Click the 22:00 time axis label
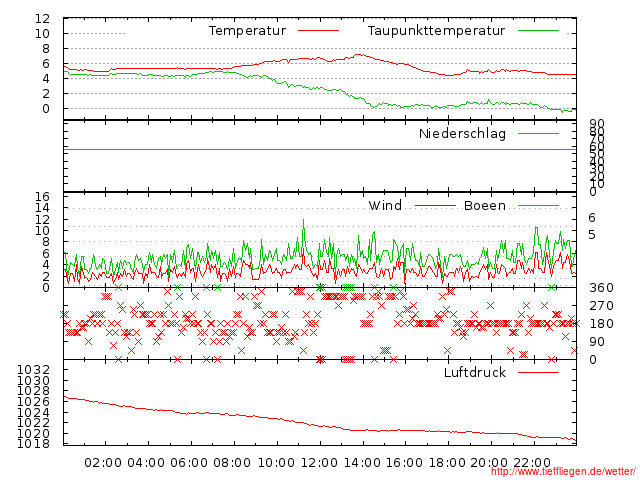Image resolution: width=640 pixels, height=480 pixels. [532, 463]
